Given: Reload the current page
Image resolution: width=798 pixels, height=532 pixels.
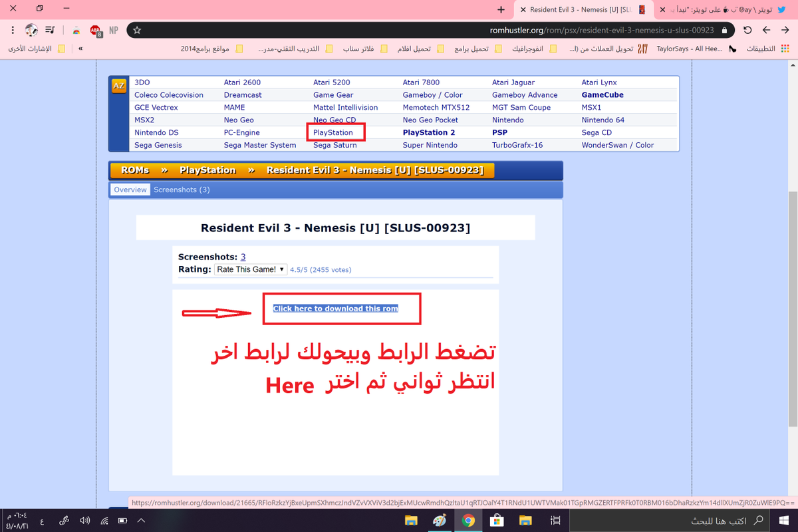Looking at the screenshot, I should [x=747, y=30].
